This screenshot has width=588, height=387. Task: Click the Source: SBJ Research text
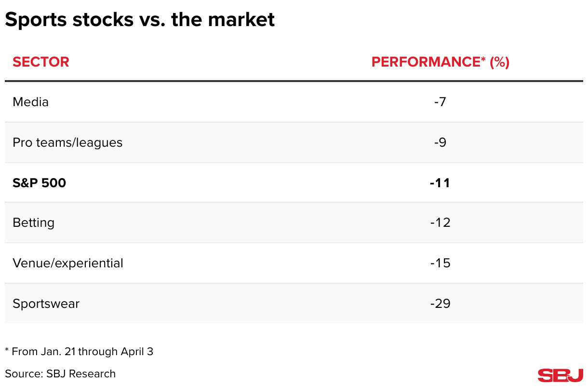click(60, 373)
